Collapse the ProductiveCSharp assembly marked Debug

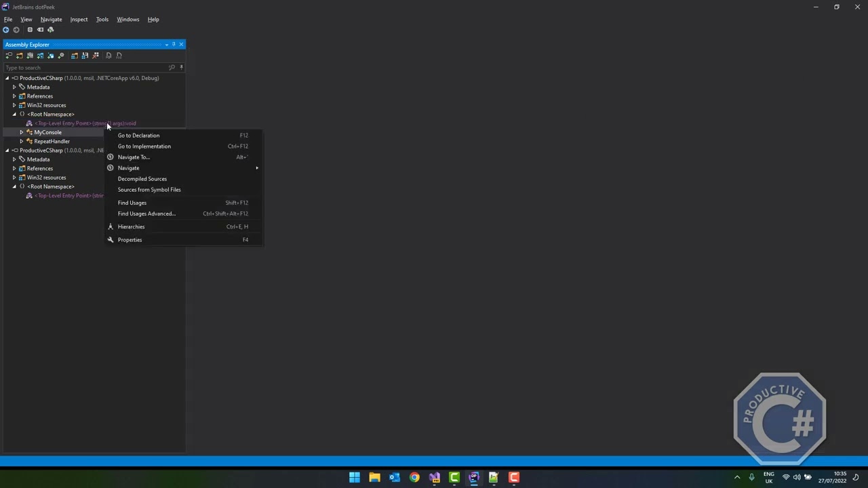7,78
